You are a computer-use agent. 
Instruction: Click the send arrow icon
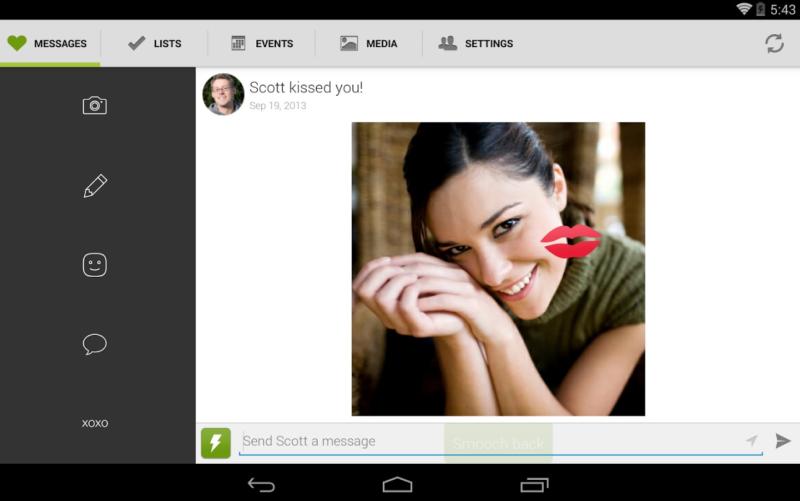pyautogui.click(x=782, y=441)
